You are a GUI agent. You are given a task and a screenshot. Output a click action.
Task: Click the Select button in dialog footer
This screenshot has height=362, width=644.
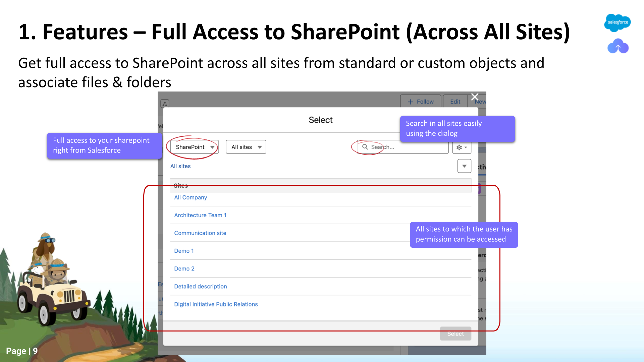click(455, 334)
